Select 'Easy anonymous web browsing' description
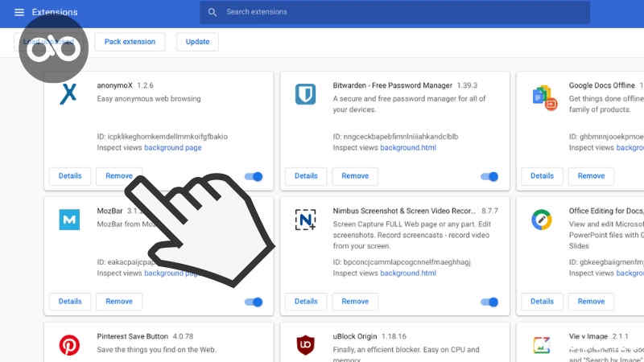This screenshot has width=644, height=362. click(x=149, y=99)
